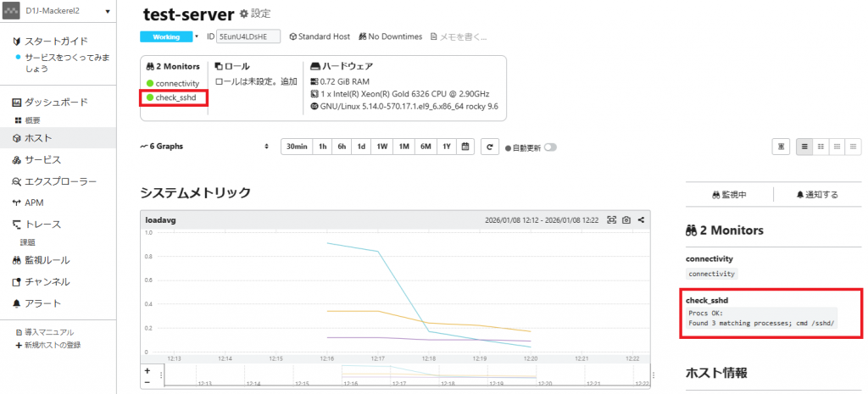
Task: Click the graph refresh icon button
Action: 488,147
